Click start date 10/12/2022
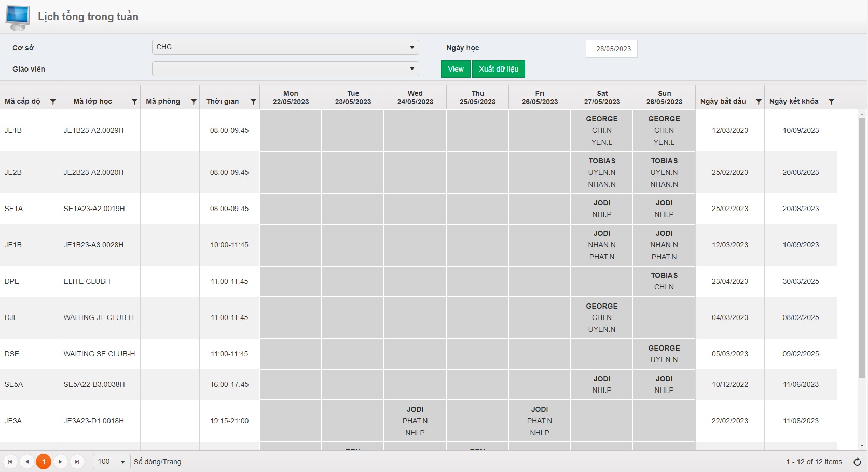This screenshot has width=868, height=472. [730, 384]
